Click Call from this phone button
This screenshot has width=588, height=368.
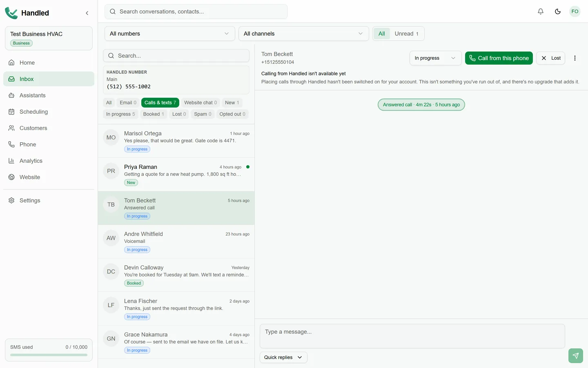[x=499, y=58]
